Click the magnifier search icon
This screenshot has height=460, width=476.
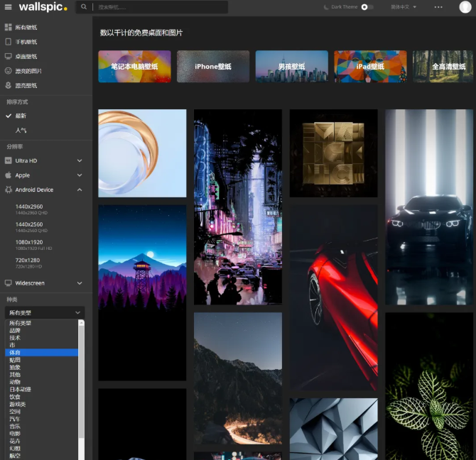click(84, 6)
